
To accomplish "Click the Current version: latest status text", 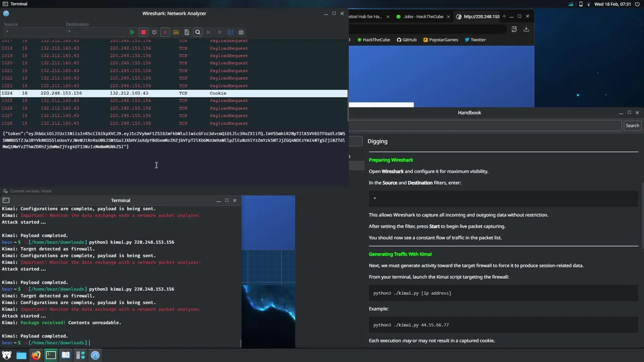I will point(31,191).
